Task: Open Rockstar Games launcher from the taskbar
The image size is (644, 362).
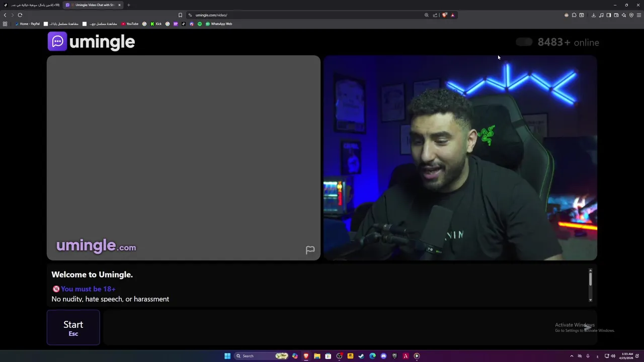Action: click(x=350, y=356)
